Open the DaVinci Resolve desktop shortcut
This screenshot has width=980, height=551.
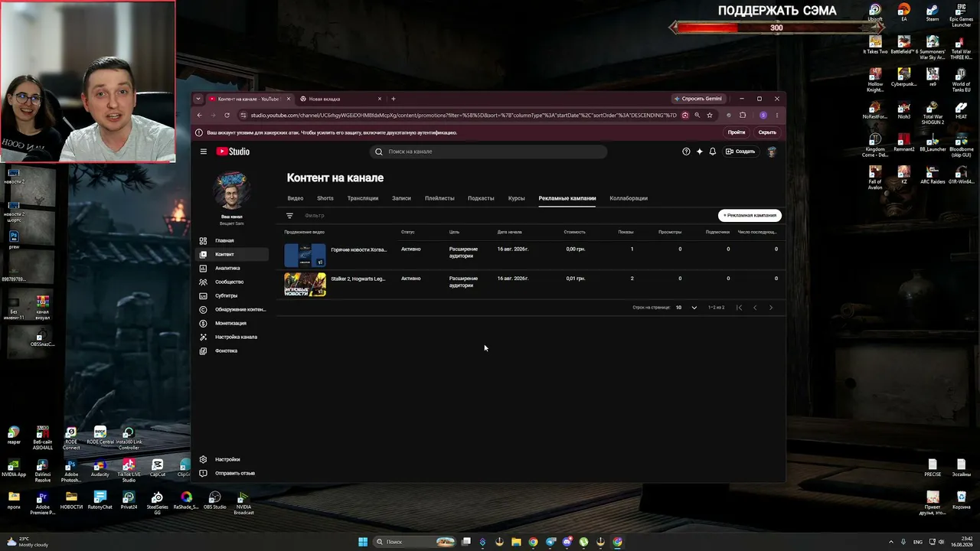pyautogui.click(x=43, y=471)
